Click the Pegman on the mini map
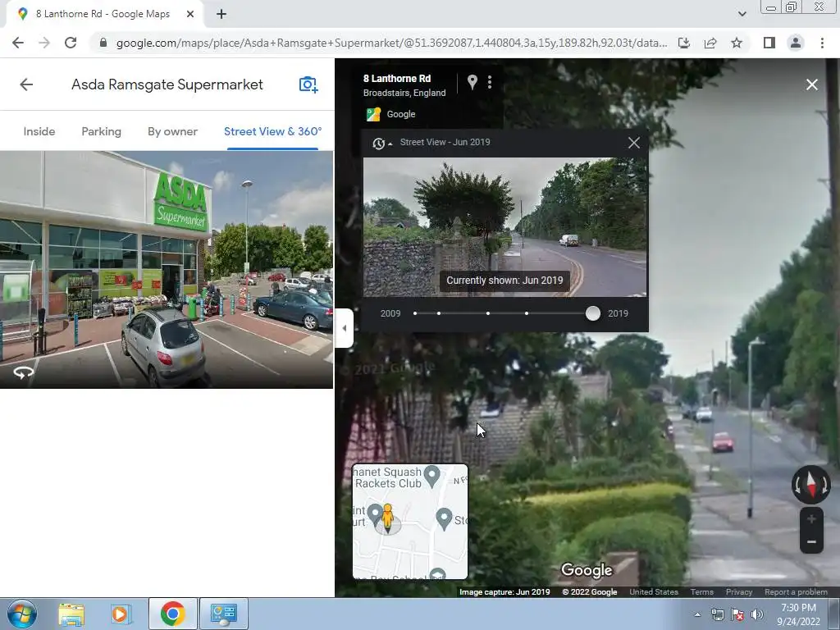Screen dimensions: 840x630 (x=387, y=518)
